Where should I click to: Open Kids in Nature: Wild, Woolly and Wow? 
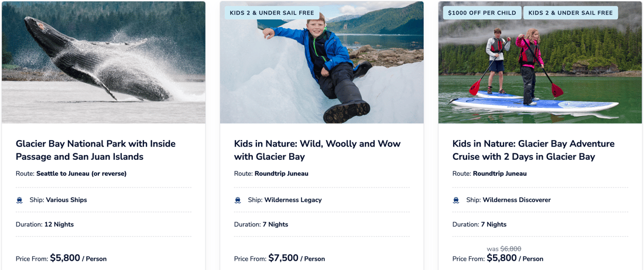317,150
